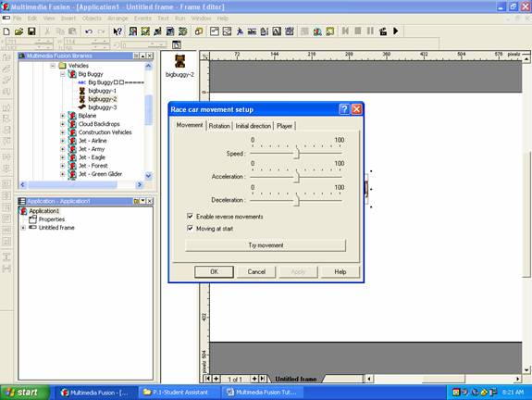Click the dialog's question mark help icon
Screen dimensions: 532x400
click(344, 109)
